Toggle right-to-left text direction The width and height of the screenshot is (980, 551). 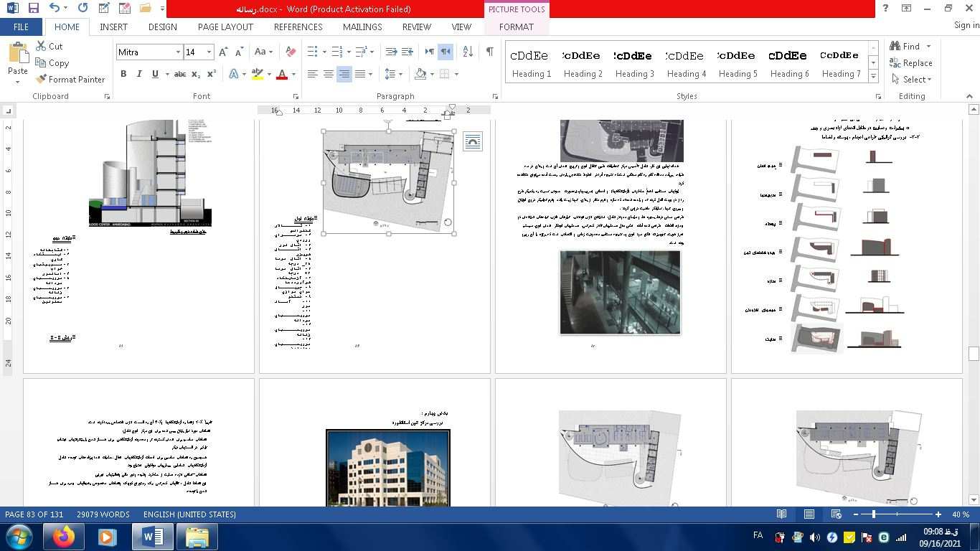click(445, 52)
